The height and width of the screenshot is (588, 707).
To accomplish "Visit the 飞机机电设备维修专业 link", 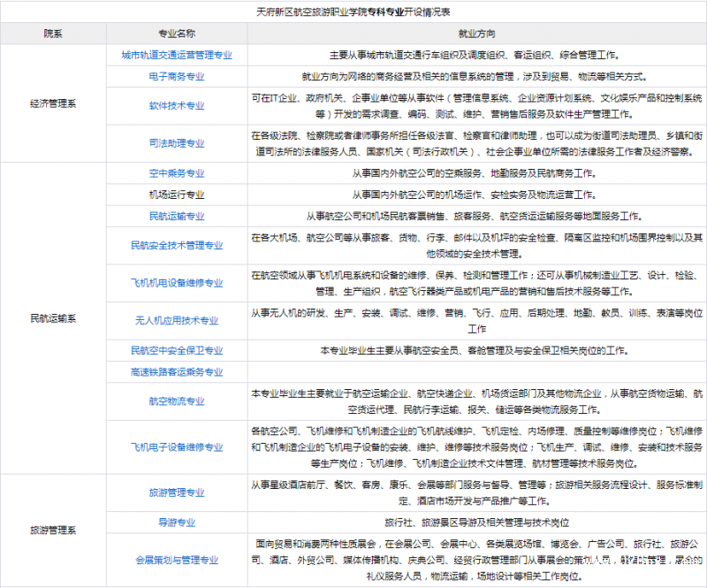I will coord(177,283).
